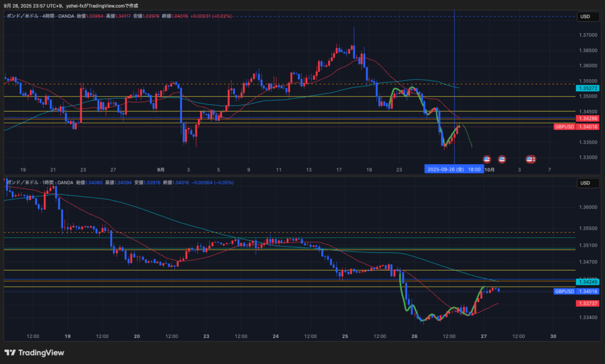Click the blue 2025-09-26 18:00 date label
The height and width of the screenshot is (364, 605).
pos(454,169)
